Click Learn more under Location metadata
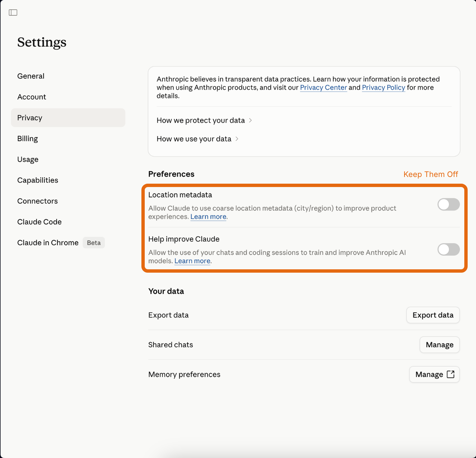Viewport: 476px width, 458px height. point(208,216)
